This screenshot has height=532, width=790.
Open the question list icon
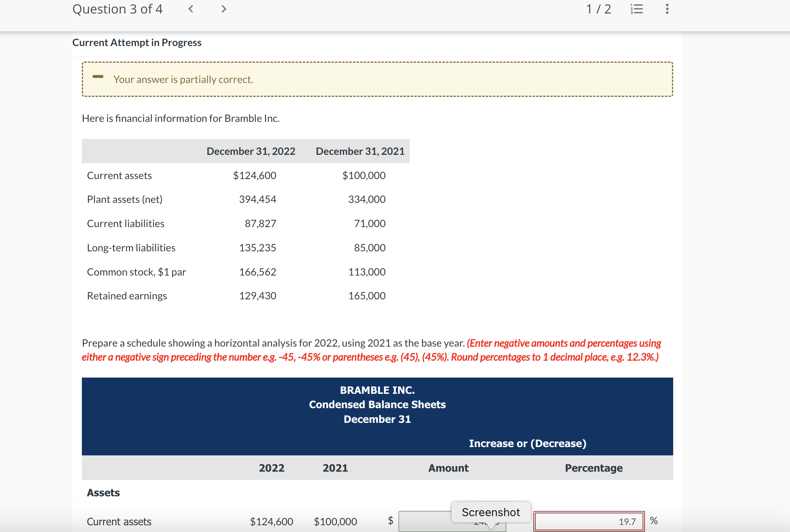coord(637,9)
